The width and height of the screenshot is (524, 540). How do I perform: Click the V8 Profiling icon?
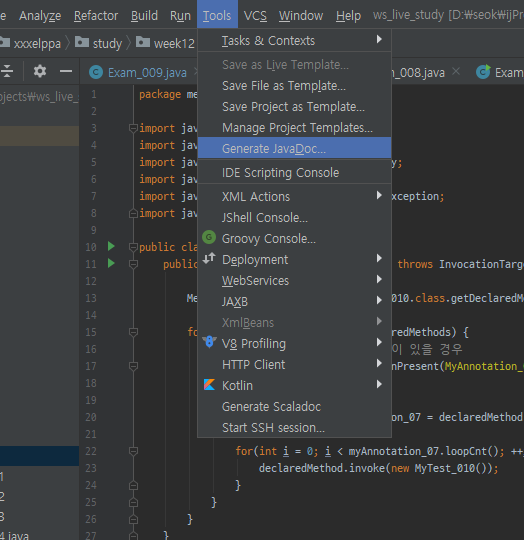tap(209, 342)
